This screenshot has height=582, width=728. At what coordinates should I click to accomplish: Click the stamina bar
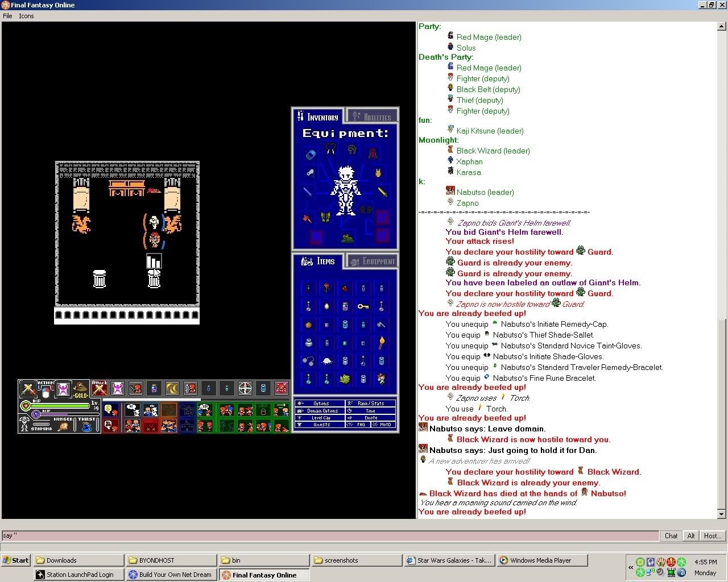point(41,424)
